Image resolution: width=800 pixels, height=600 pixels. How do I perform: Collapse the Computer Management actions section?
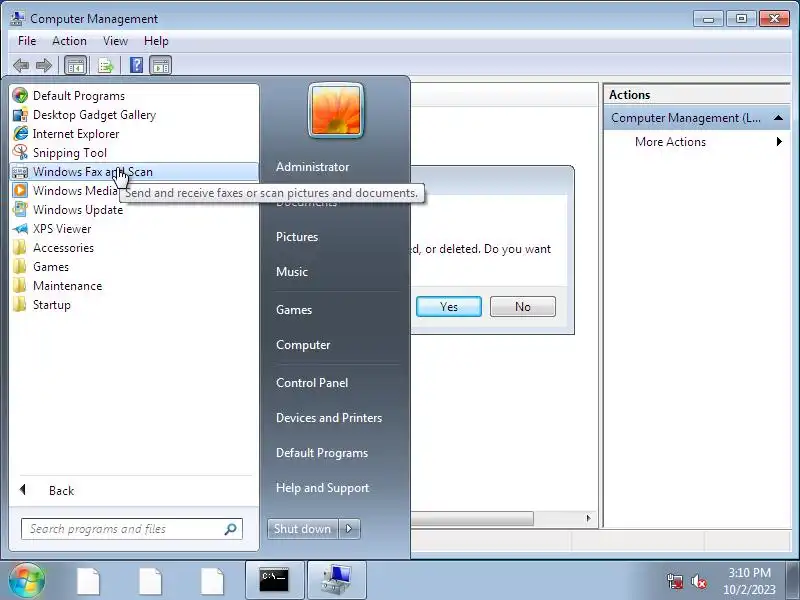778,118
